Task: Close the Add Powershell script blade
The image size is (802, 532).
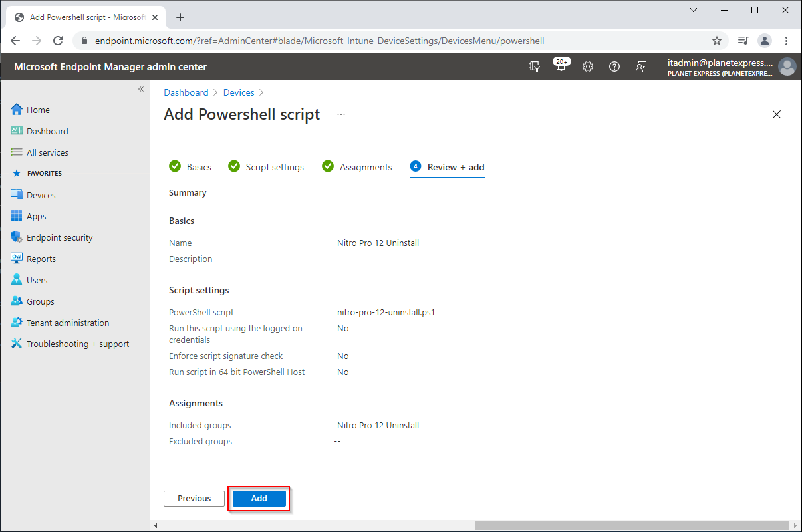Action: [x=776, y=114]
